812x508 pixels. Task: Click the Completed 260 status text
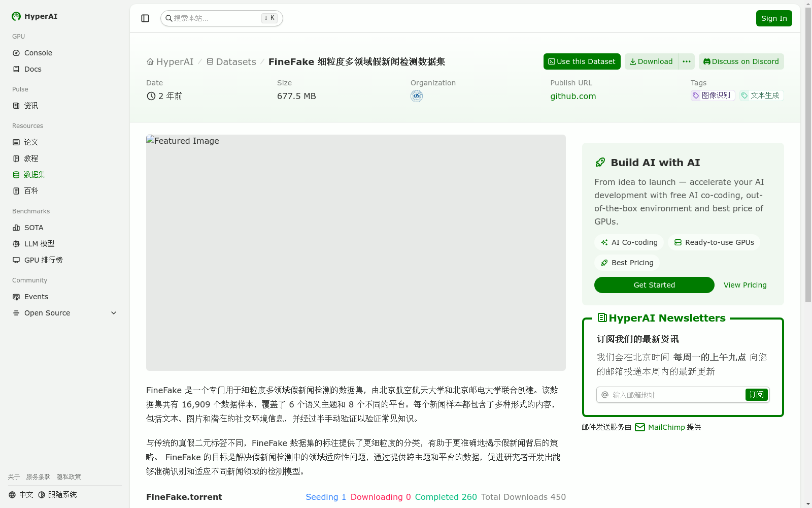(x=446, y=497)
